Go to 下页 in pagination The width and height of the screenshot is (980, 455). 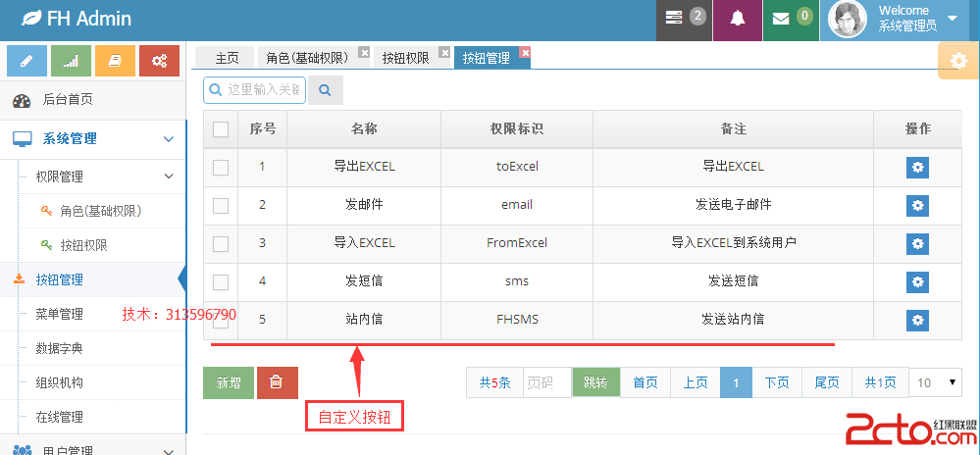coord(777,382)
